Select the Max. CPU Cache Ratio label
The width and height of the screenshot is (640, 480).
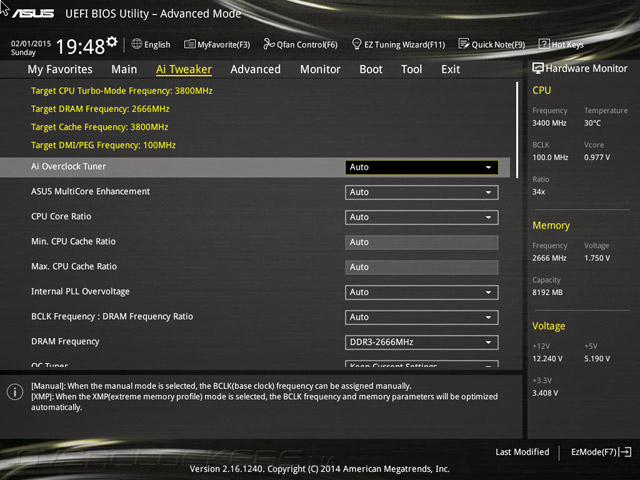pos(74,266)
